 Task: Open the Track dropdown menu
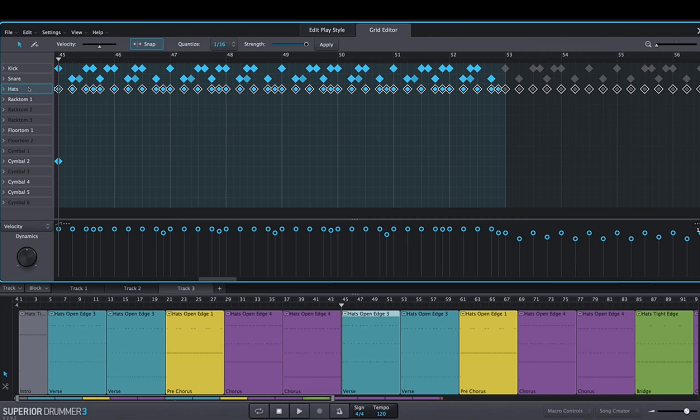click(x=12, y=288)
